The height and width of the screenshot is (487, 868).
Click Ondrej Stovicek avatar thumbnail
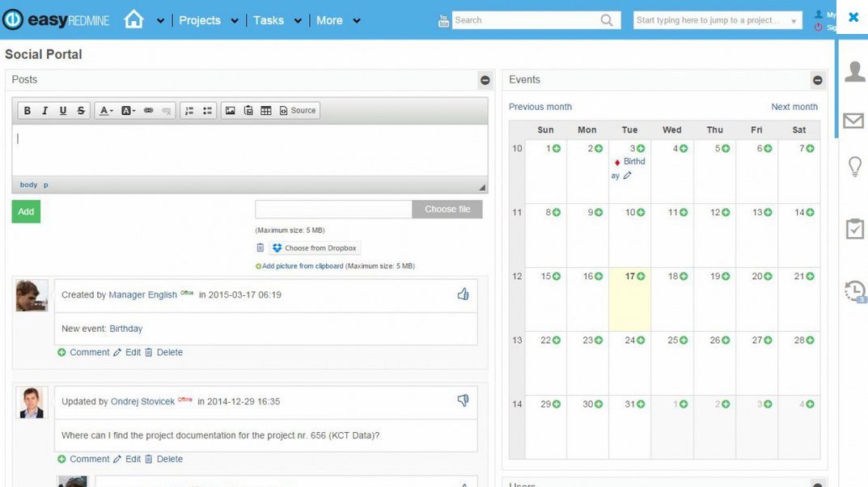32,402
